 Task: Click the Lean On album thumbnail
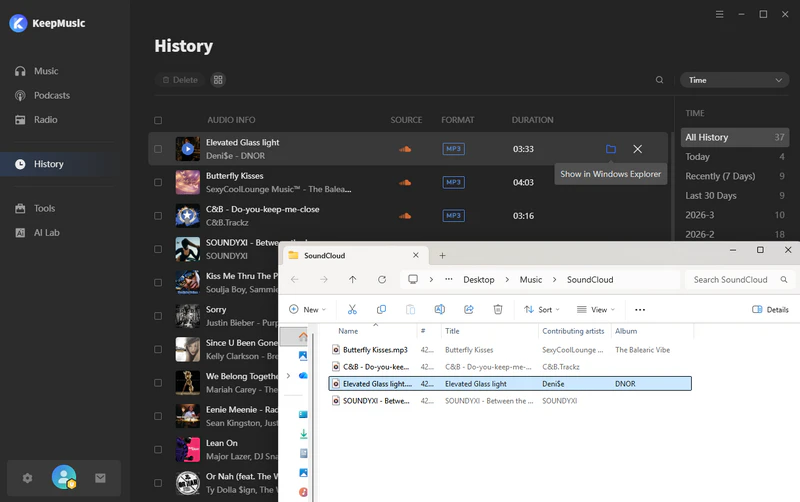click(x=188, y=449)
